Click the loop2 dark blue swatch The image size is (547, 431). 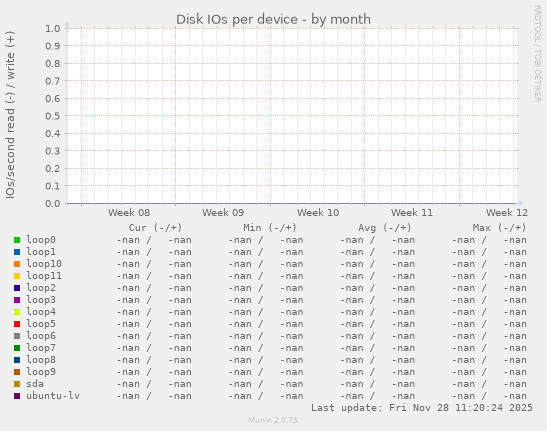tap(17, 288)
